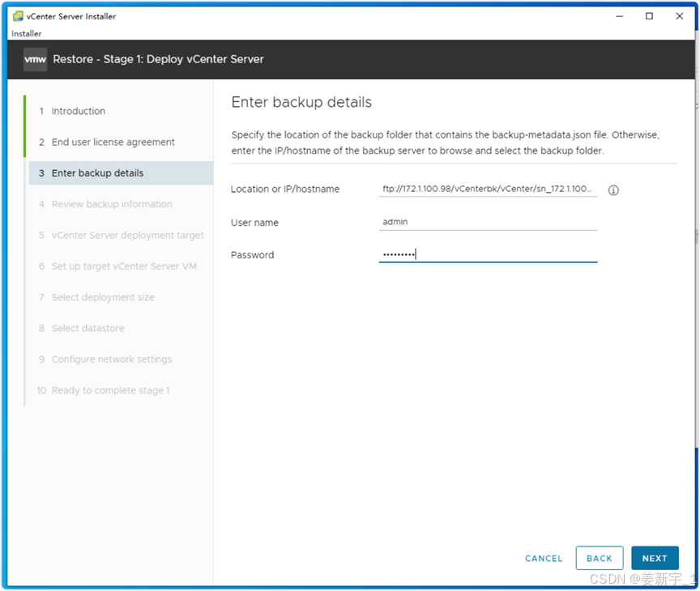Cancel the restore wizard
This screenshot has height=591, width=700.
point(544,559)
